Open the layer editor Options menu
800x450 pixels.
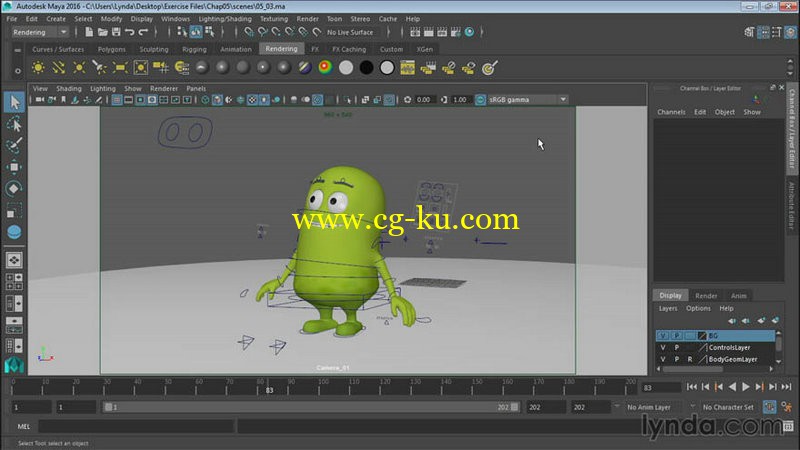click(698, 308)
